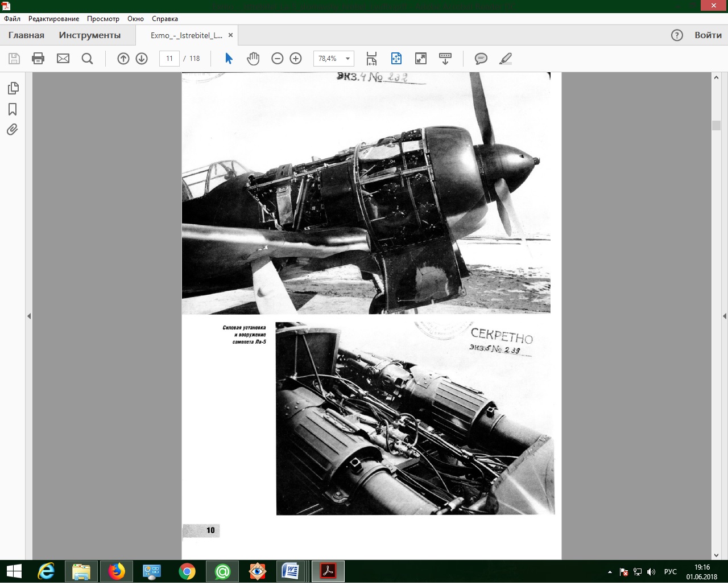Click the Print file icon
The image size is (728, 585).
coord(38,59)
